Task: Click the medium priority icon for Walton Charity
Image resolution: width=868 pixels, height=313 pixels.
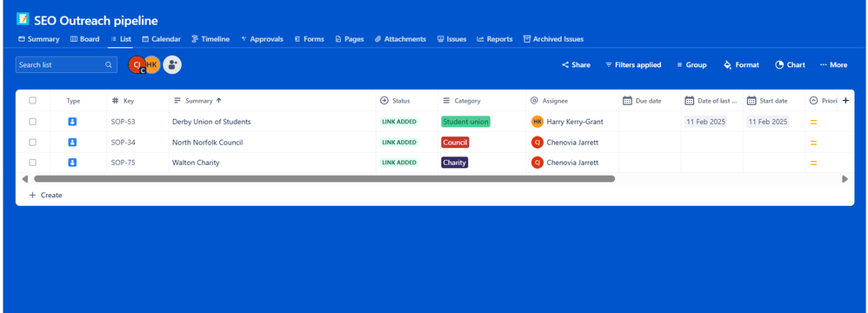Action: tap(814, 163)
